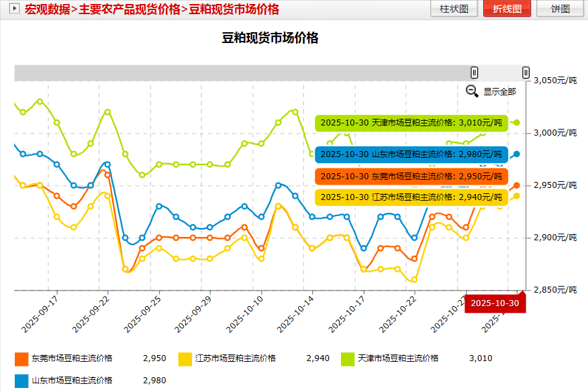Switch to 饼图 pie chart view
588x392 pixels.
560,9
